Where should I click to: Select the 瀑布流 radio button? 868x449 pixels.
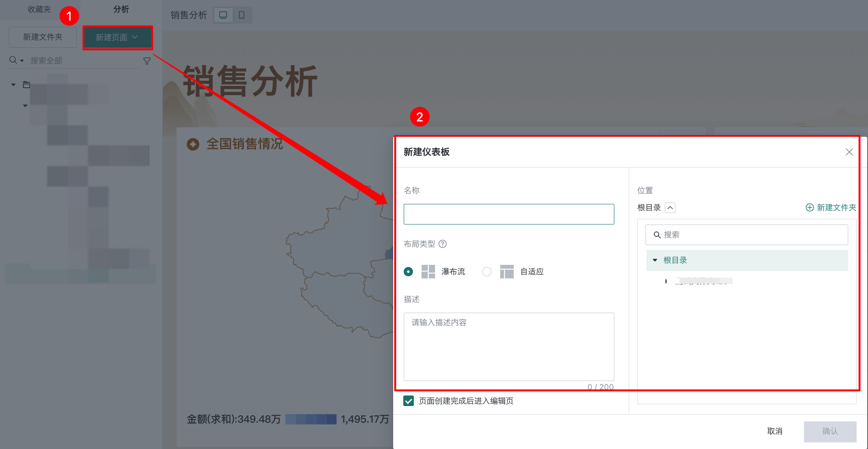408,271
